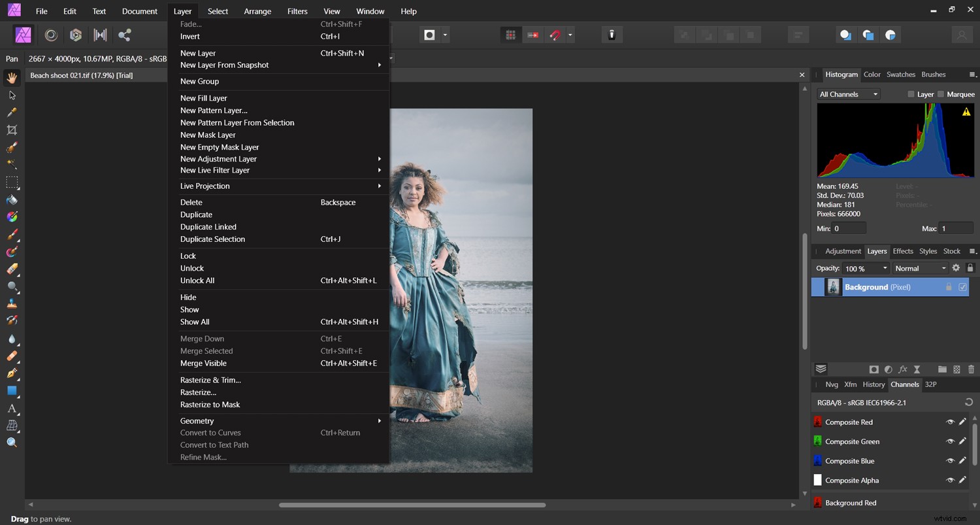The image size is (980, 525).
Task: Select the Text tool
Action: tap(12, 409)
